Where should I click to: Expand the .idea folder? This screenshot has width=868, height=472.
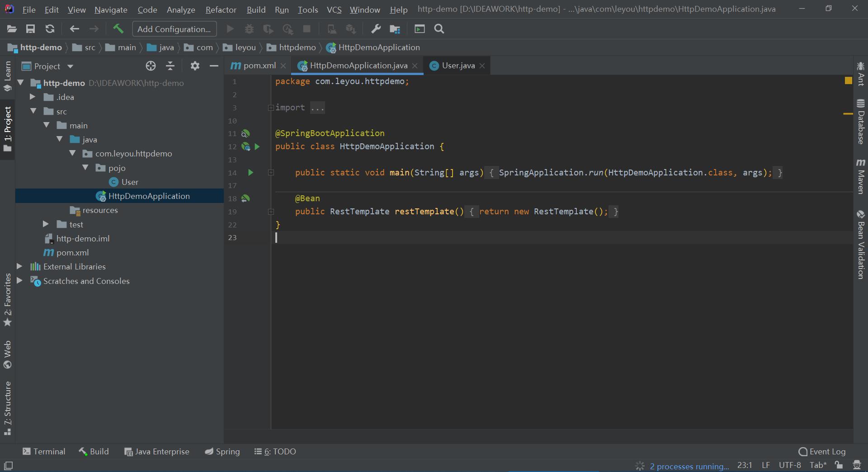coord(33,97)
